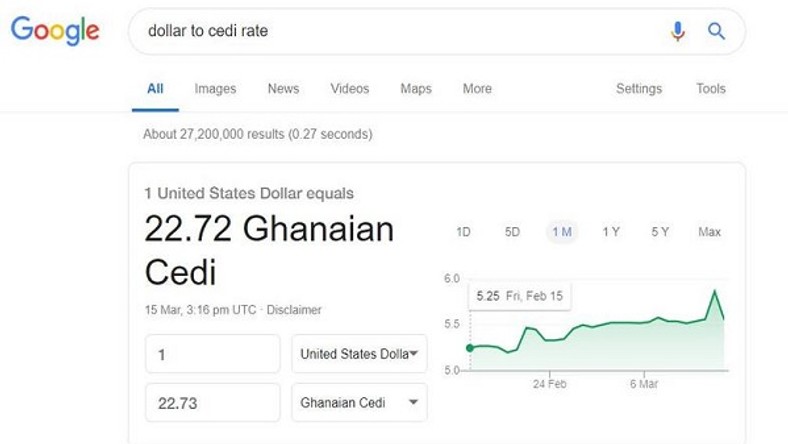Open the Disclaimer link
Image resolution: width=788 pixels, height=444 pixels.
click(x=294, y=310)
